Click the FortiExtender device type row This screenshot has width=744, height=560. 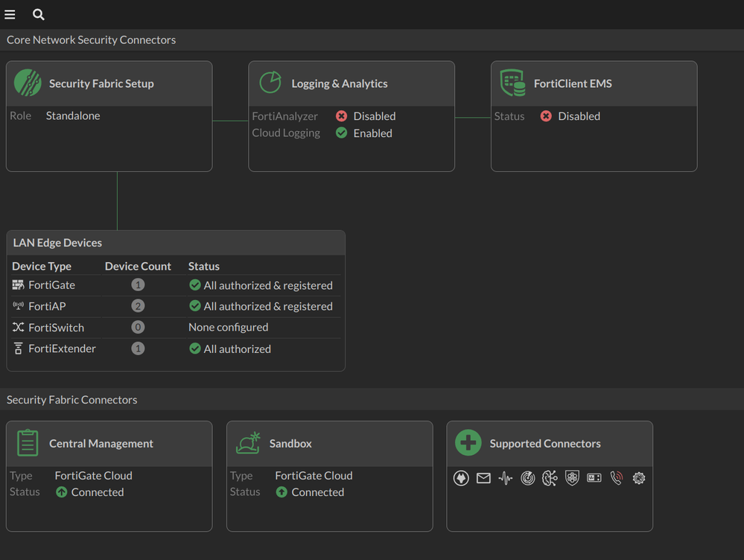62,349
